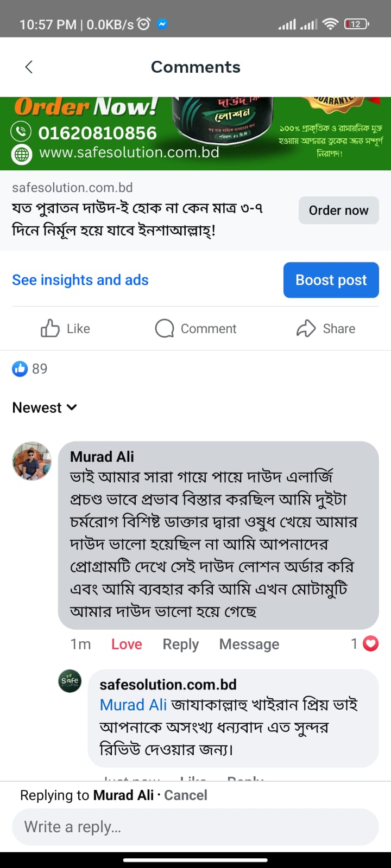391x868 pixels.
Task: Open the www.safesolution.com.bd banner link
Action: pyautogui.click(x=129, y=152)
